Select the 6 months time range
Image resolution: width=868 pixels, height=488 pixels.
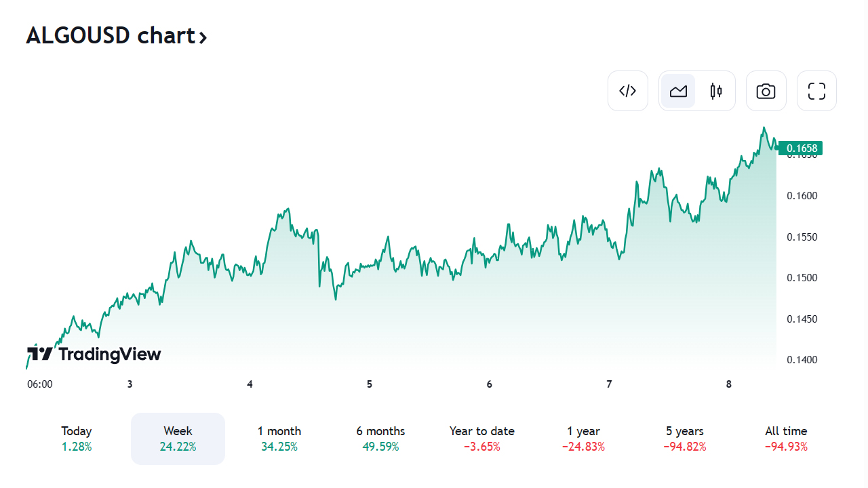380,439
